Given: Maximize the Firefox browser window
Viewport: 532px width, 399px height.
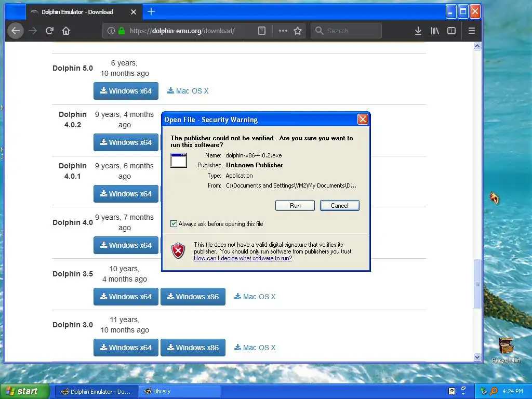Looking at the screenshot, I should (463, 12).
